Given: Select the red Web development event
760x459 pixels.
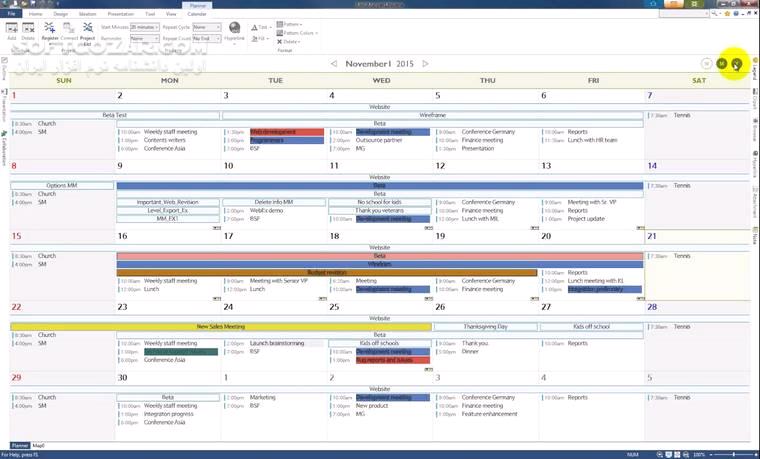Looking at the screenshot, I should 286,132.
